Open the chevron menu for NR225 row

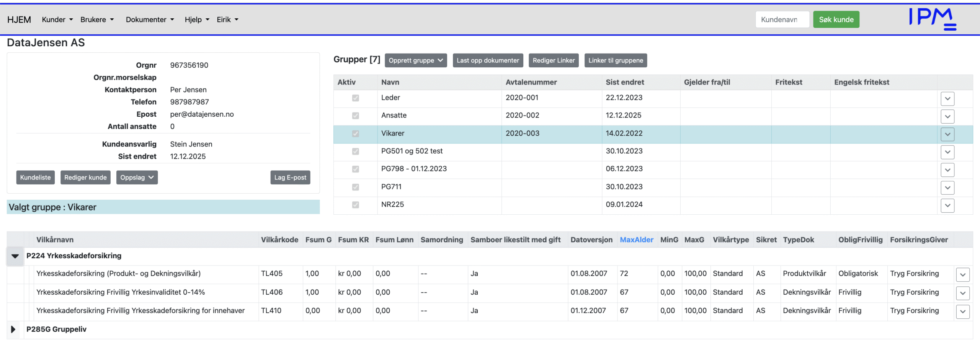pyautogui.click(x=947, y=205)
